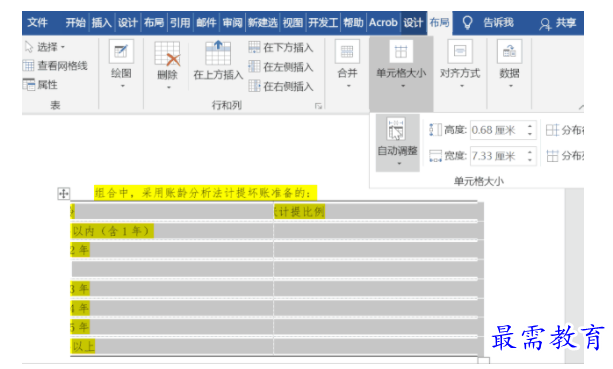Decrease column 宽度 with down stepper

point(530,160)
